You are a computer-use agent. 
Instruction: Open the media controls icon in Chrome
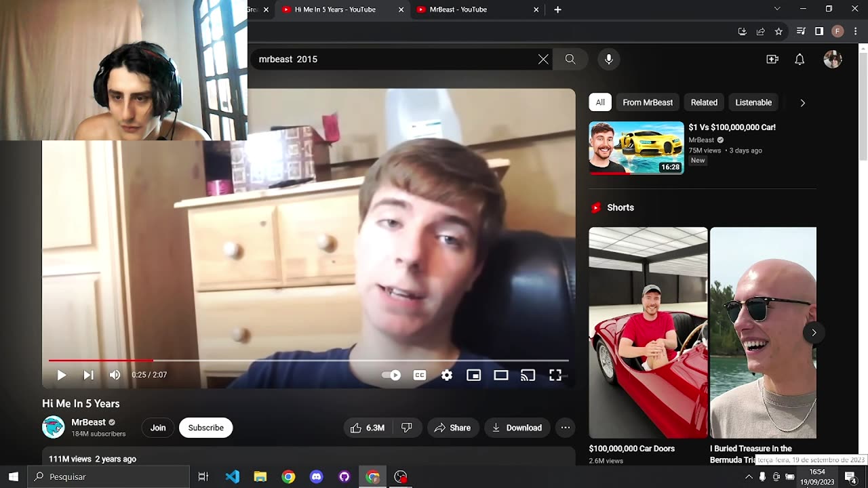(801, 31)
